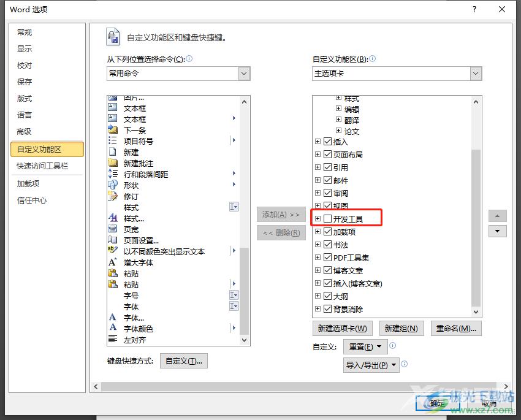Click the 页宽 page width icon

pos(113,229)
